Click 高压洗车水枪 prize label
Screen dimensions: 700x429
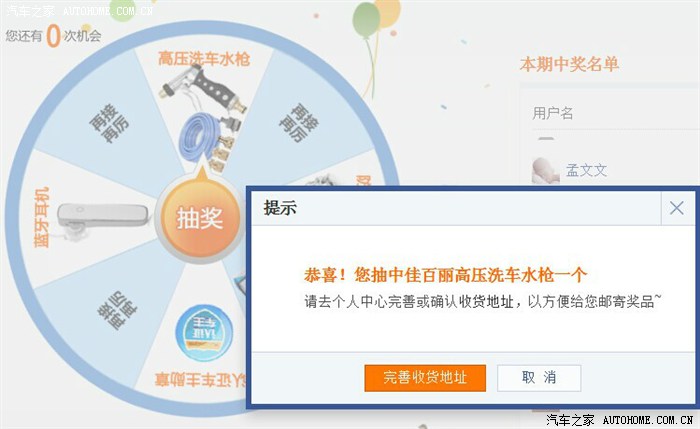coord(204,59)
